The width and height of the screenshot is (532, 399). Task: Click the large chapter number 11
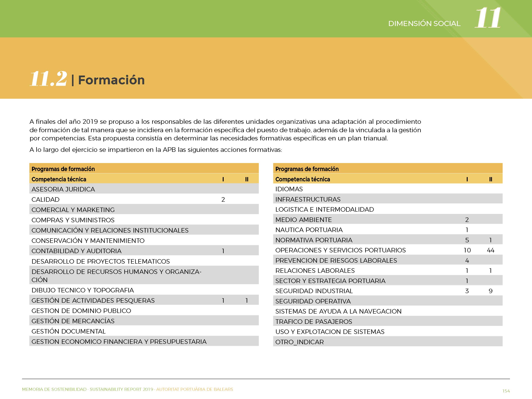(488, 18)
